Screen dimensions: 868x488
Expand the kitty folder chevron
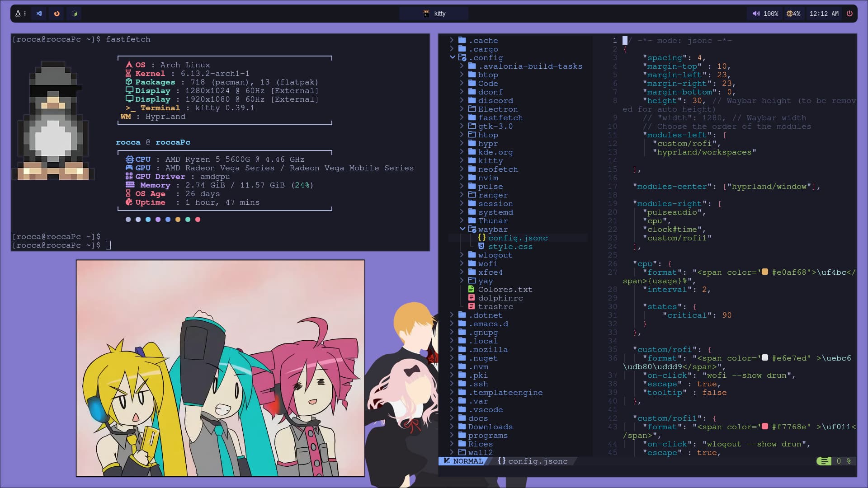pyautogui.click(x=462, y=160)
